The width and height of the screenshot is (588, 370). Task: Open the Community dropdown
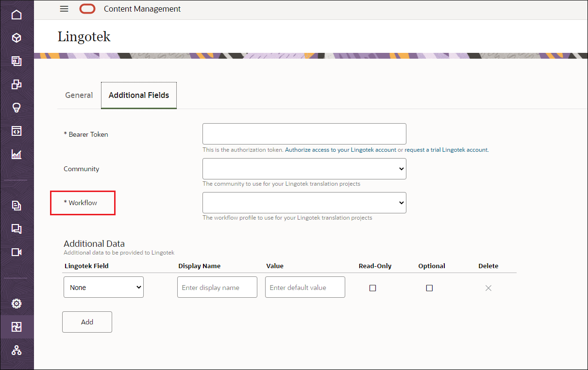[x=304, y=169]
